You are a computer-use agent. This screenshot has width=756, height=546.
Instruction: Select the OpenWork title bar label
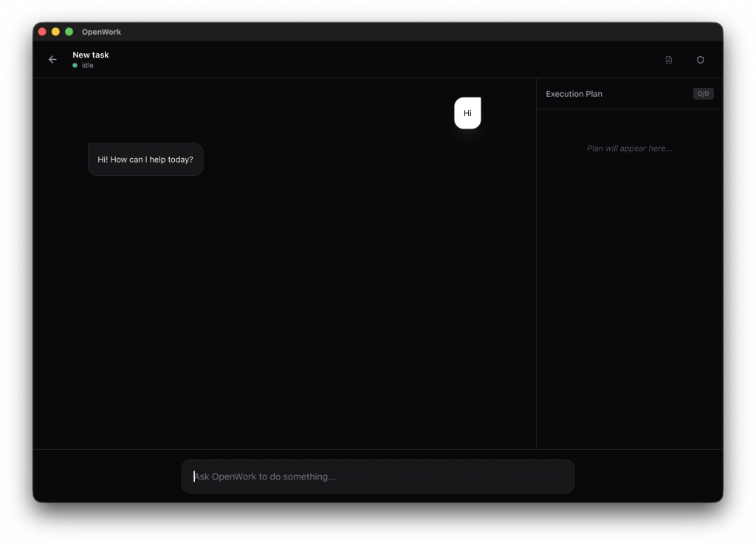pyautogui.click(x=102, y=31)
